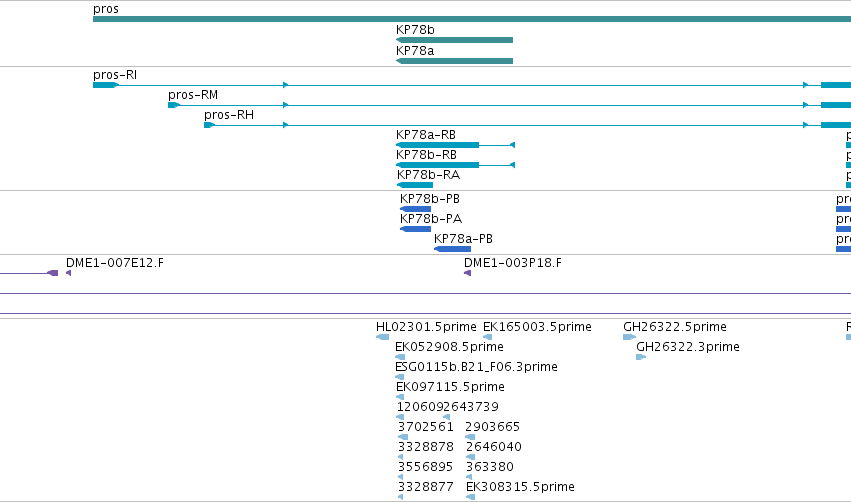Image resolution: width=851 pixels, height=502 pixels.
Task: Select the pros-RI transcript
Action: (x=472, y=85)
